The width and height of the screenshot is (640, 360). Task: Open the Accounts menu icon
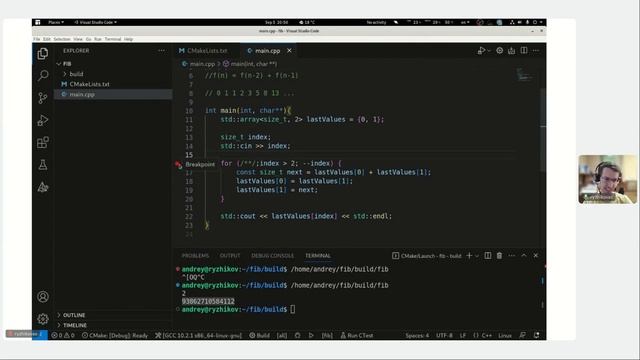(x=43, y=297)
